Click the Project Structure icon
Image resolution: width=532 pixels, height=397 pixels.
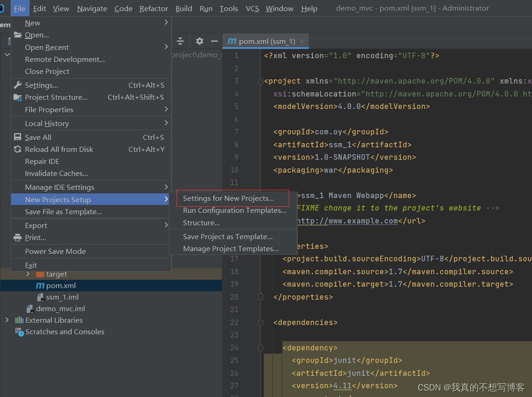tap(18, 97)
